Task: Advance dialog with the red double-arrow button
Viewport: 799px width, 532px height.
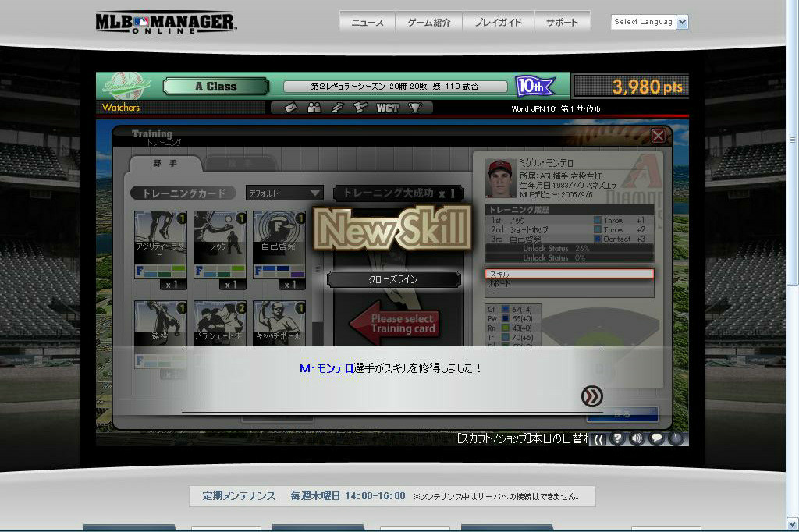Action: tap(592, 396)
